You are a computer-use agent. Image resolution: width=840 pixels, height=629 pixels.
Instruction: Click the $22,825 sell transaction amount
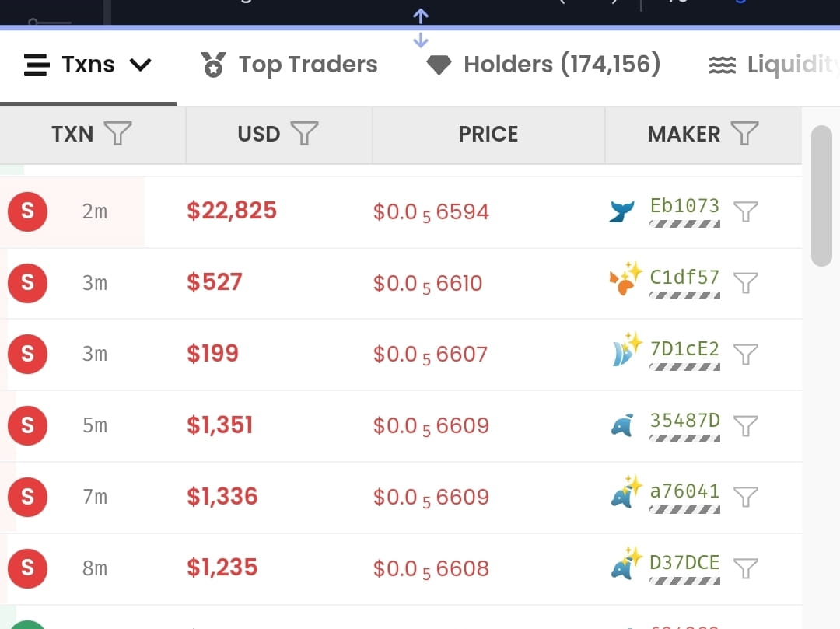click(231, 210)
